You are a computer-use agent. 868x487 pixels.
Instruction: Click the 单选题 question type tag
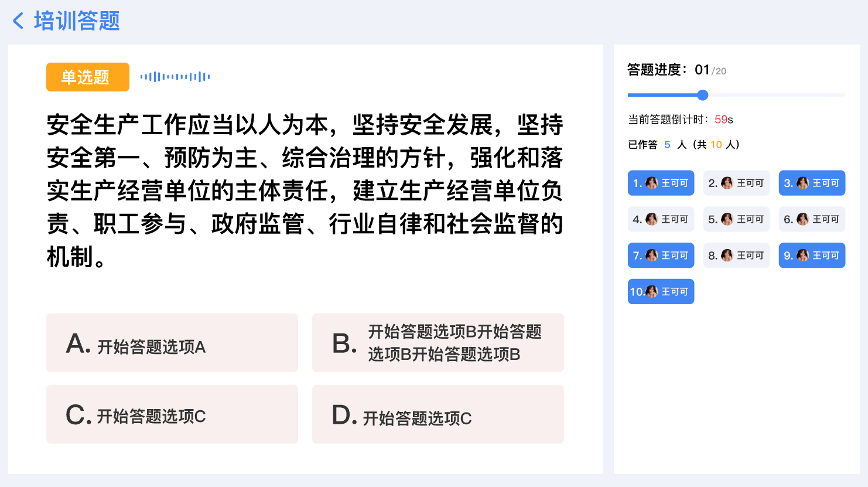pyautogui.click(x=87, y=77)
